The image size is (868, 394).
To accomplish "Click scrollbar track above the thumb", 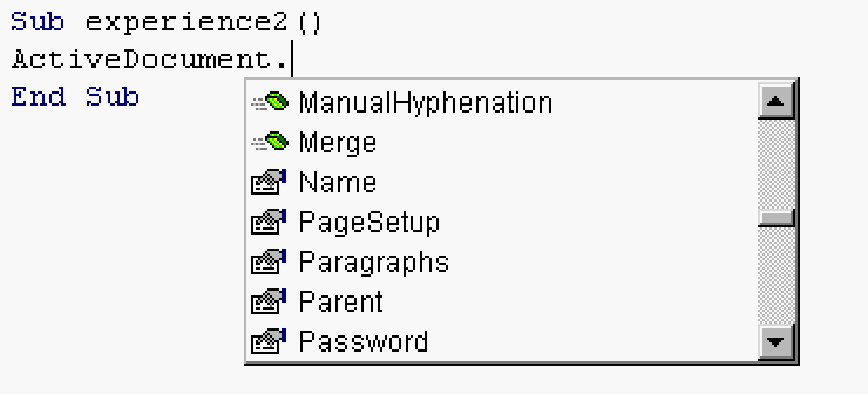I will 776,164.
